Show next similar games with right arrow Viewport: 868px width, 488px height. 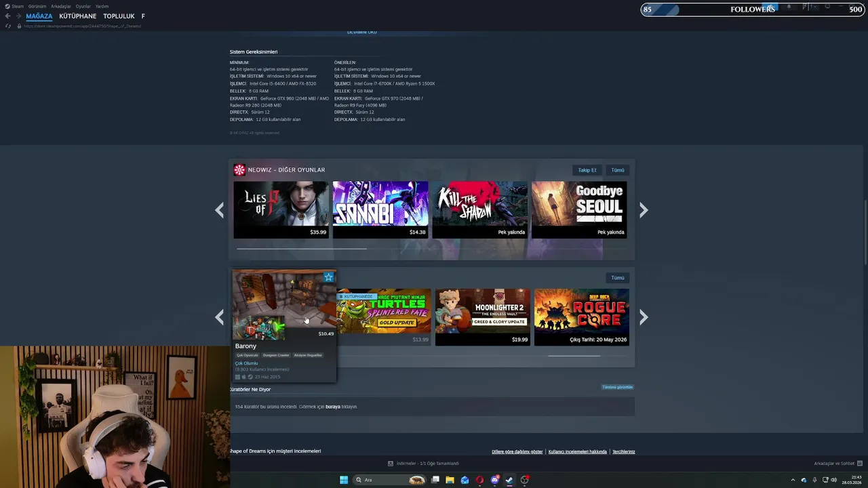coord(644,317)
